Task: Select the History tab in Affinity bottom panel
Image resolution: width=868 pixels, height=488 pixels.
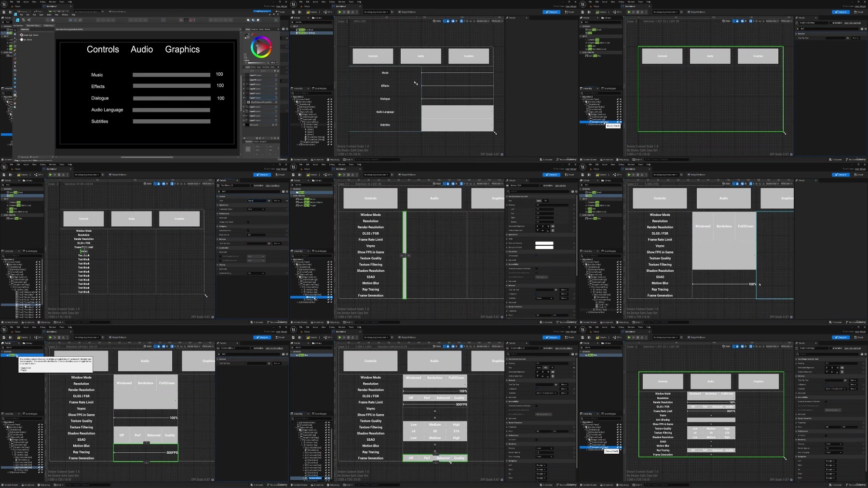Action: click(x=256, y=141)
